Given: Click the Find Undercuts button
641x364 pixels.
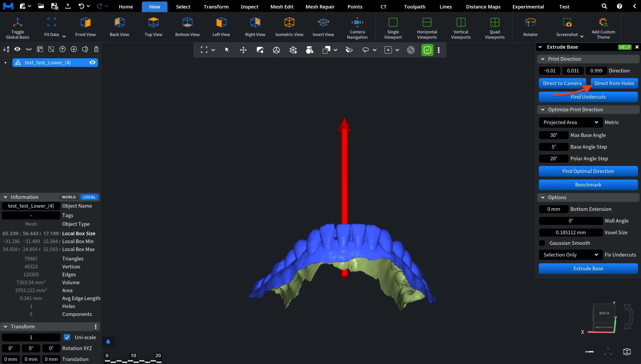Looking at the screenshot, I should (x=588, y=97).
